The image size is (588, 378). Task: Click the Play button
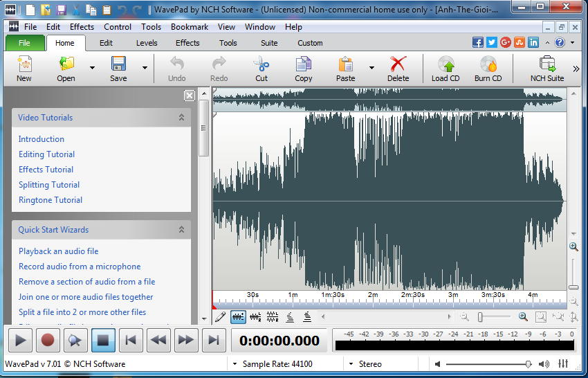click(x=21, y=340)
